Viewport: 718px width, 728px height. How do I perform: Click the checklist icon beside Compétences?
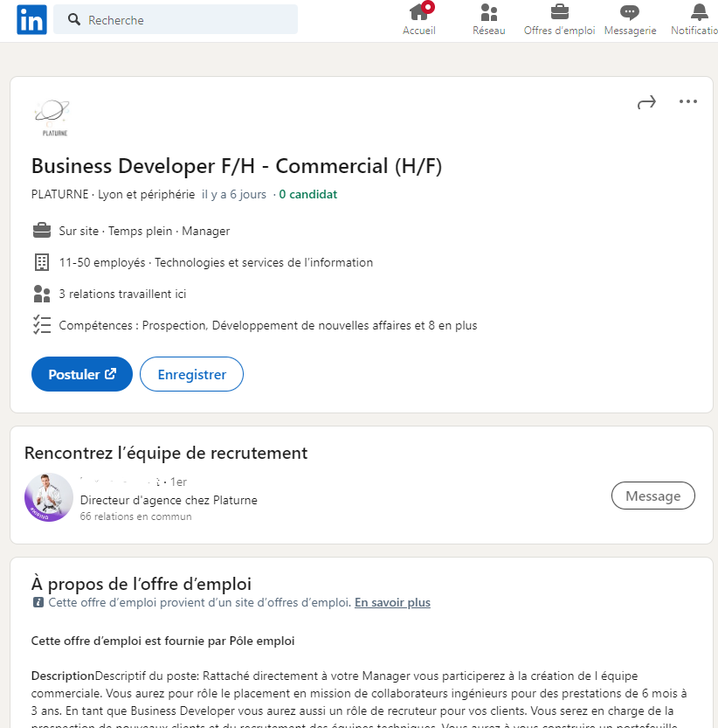pyautogui.click(x=42, y=325)
